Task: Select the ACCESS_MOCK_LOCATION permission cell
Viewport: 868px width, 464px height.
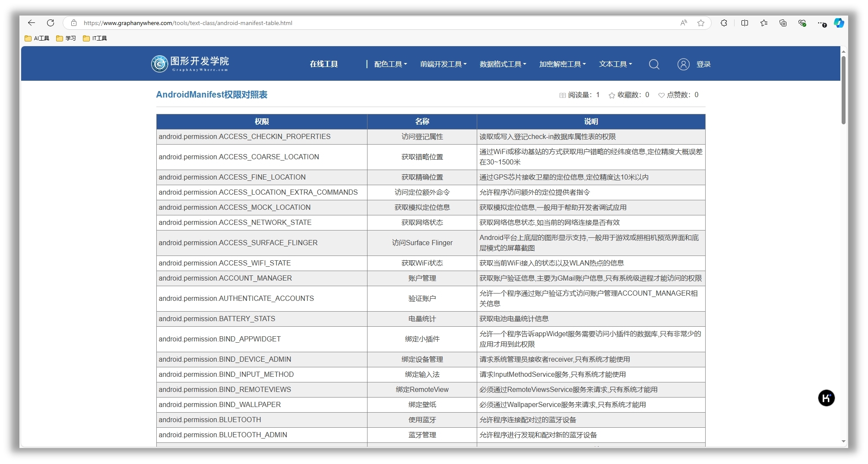Action: point(262,208)
